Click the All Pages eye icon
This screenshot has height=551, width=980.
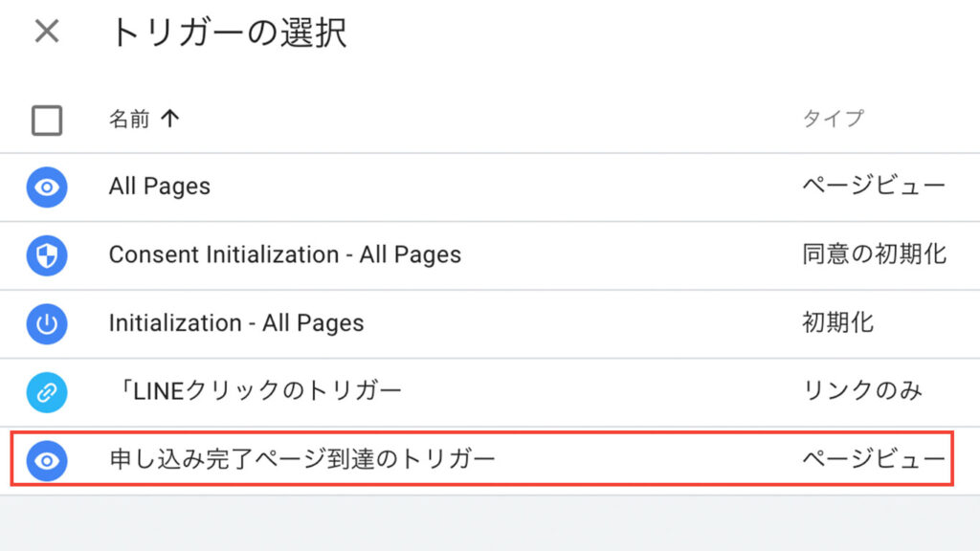click(47, 187)
